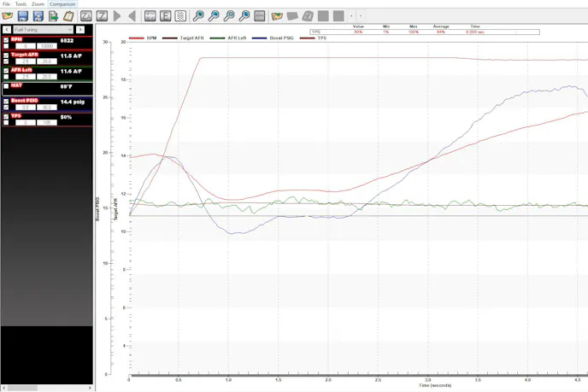Enable the MAT channel checkbox

7,86
